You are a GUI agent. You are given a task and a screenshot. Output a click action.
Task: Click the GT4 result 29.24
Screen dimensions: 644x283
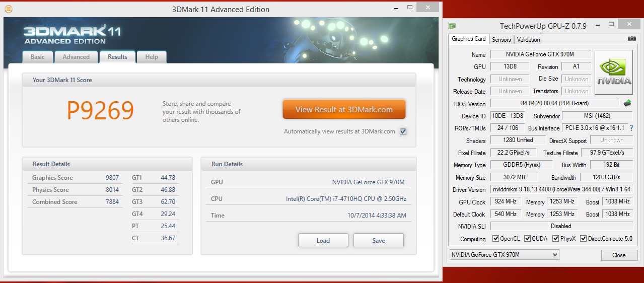tap(168, 214)
